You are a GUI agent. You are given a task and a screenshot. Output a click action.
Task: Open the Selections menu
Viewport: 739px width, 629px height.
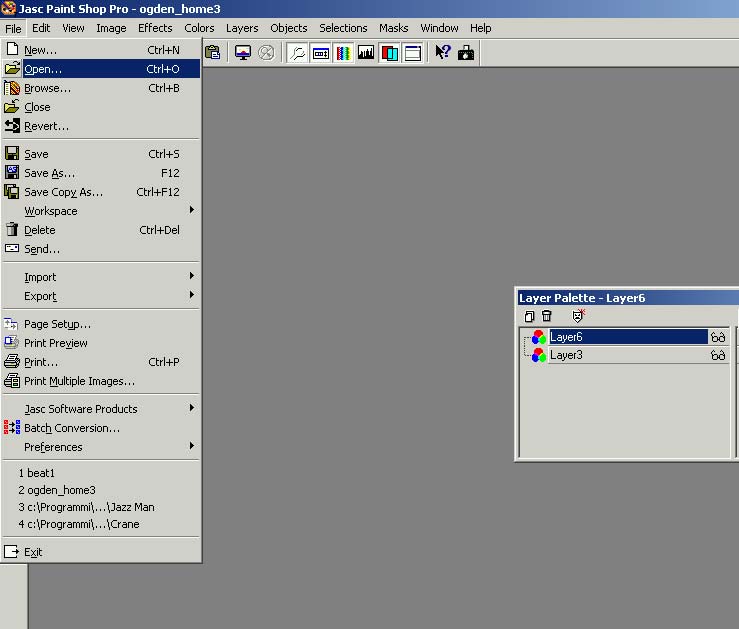tap(343, 28)
